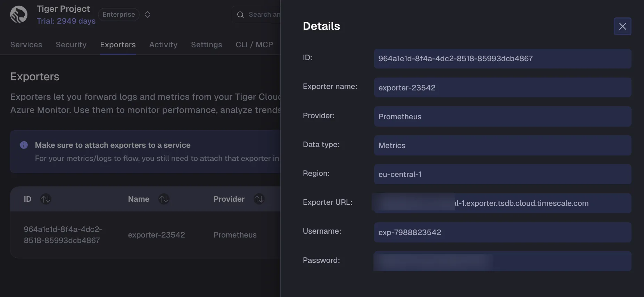
Task: Click the Name column header label
Action: coord(139,199)
